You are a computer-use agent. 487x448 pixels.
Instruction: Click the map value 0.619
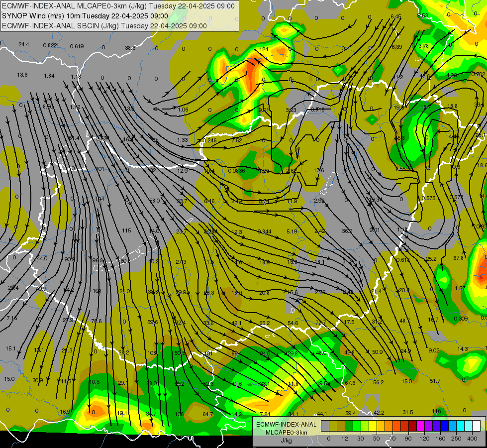point(77,46)
